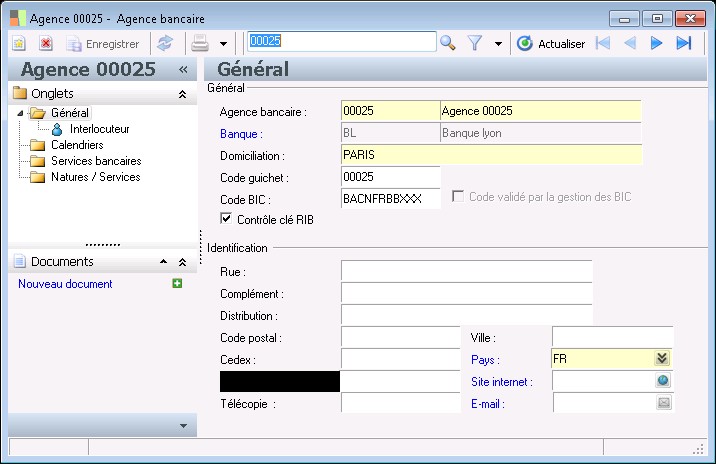The height and width of the screenshot is (464, 716).
Task: Jump to the last record arrow
Action: (684, 43)
